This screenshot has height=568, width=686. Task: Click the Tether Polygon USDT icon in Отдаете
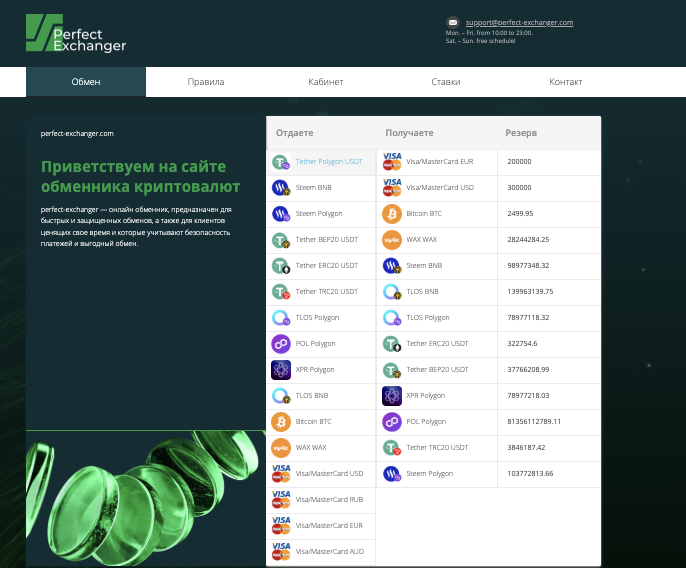281,162
